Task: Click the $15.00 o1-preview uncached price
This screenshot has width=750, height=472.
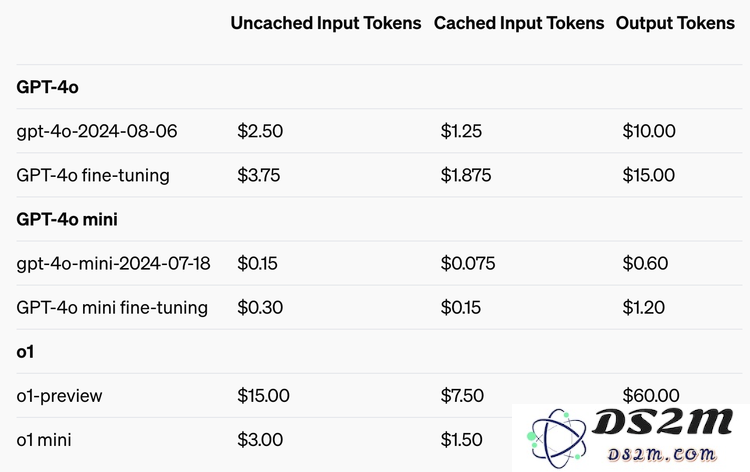Action: pos(263,396)
